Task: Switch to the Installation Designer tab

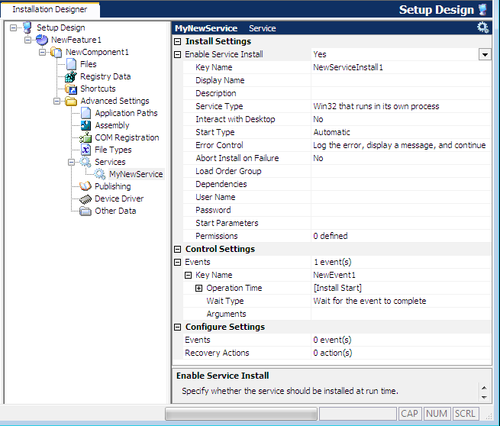Action: click(50, 9)
